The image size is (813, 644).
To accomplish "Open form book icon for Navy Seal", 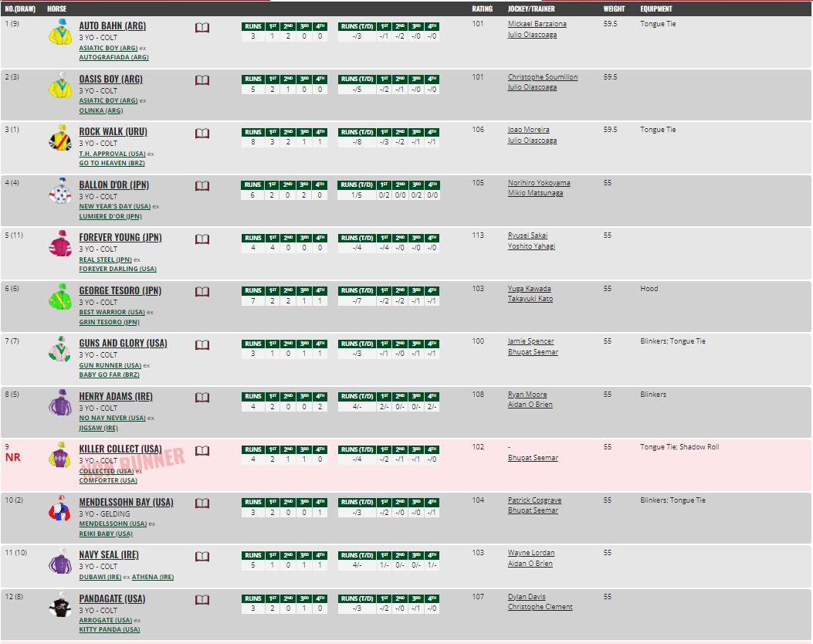I will coord(202,557).
